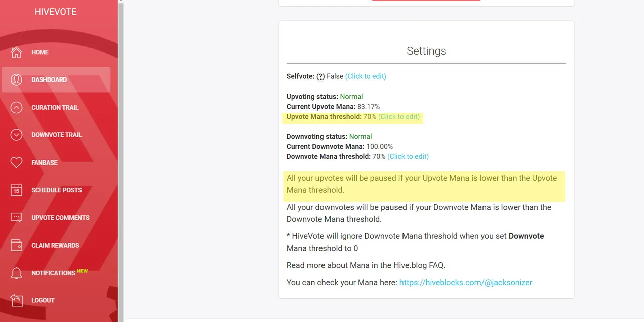Click the Upvote Mana threshold 70% value

[370, 116]
